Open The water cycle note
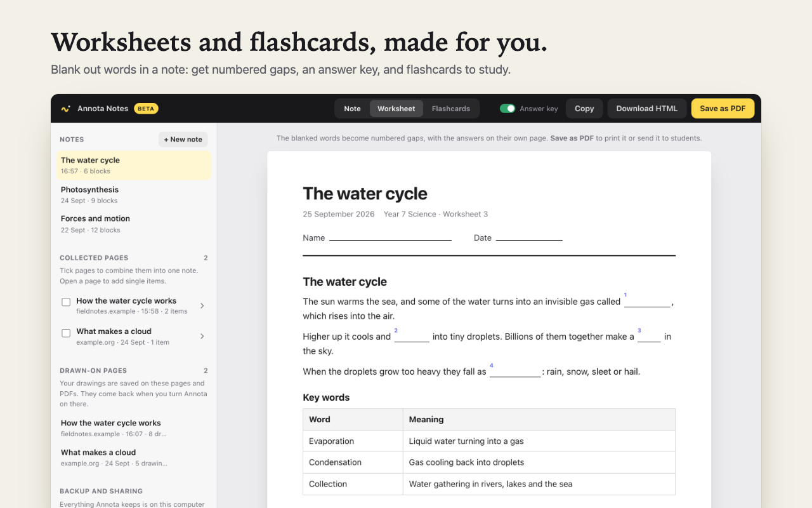The width and height of the screenshot is (812, 508). pos(134,166)
